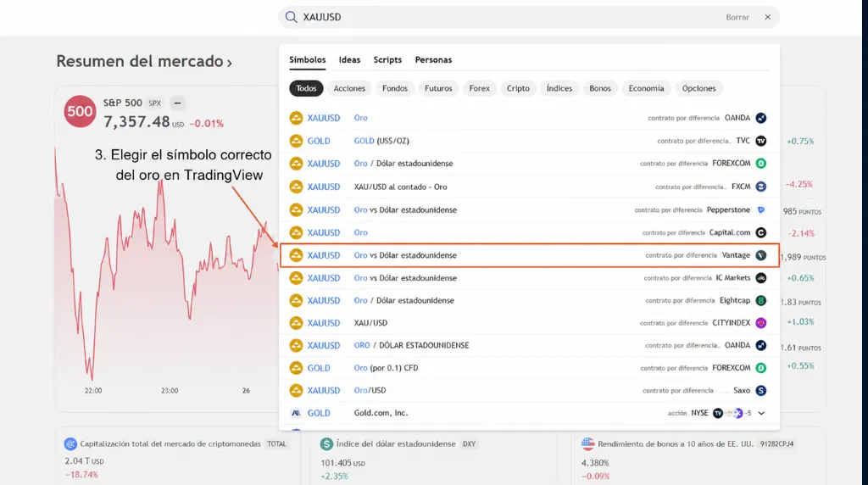
Task: Click dollar index DXY green icon
Action: [326, 444]
